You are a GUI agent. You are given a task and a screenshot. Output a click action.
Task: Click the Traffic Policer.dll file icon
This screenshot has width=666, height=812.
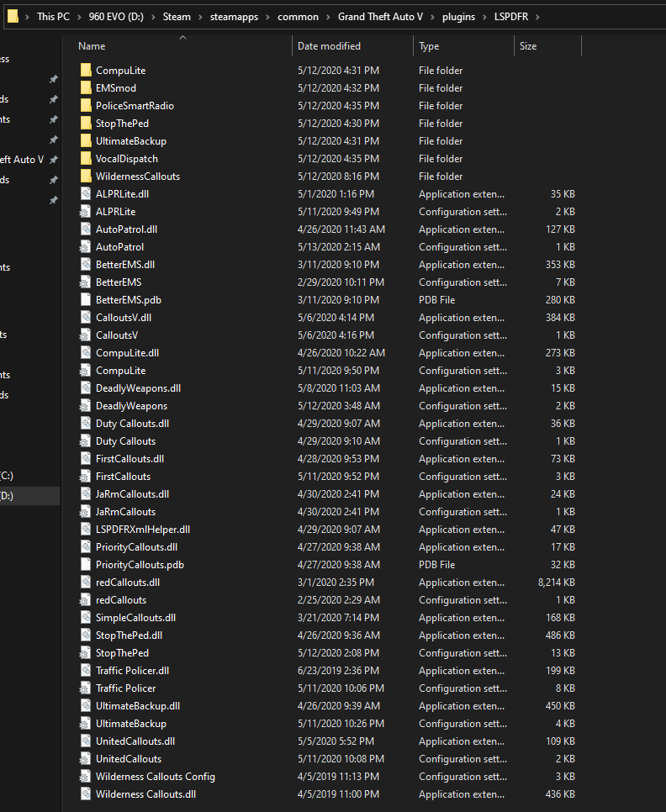(x=86, y=671)
